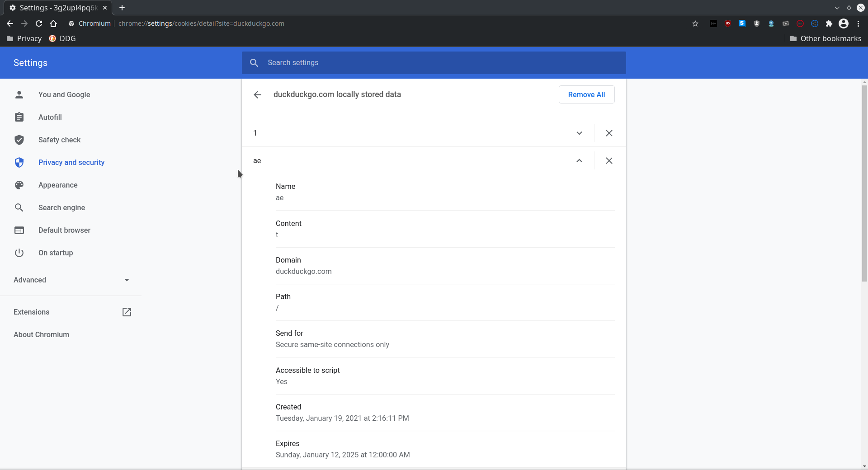Click the power icon beside On startup

pyautogui.click(x=19, y=253)
